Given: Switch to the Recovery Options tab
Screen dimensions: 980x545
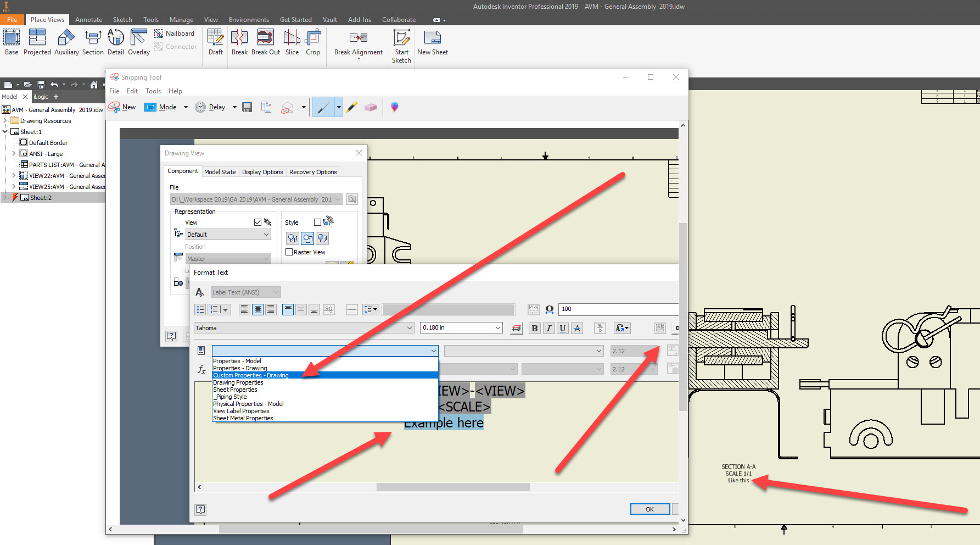Looking at the screenshot, I should (x=312, y=171).
